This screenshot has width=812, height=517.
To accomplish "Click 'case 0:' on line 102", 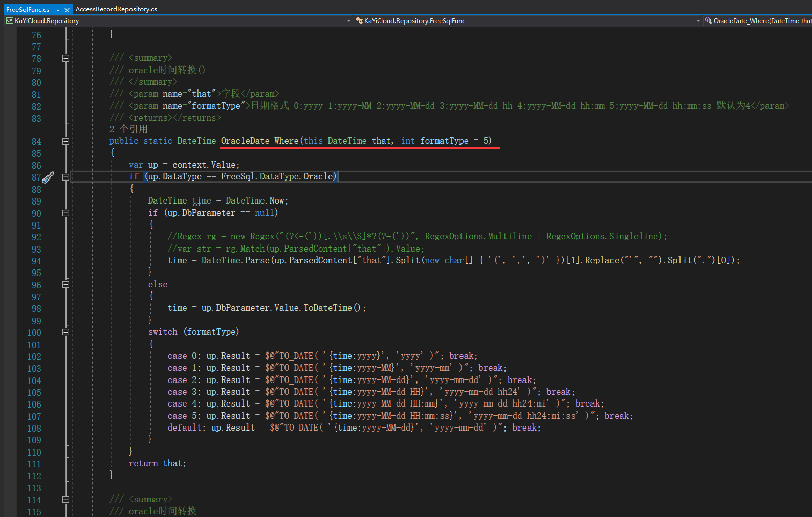I will click(184, 356).
